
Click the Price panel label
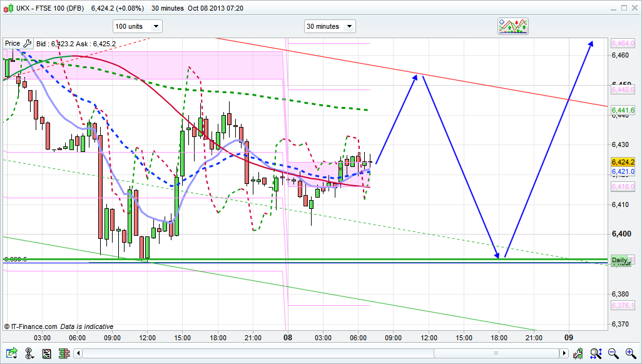[x=13, y=43]
